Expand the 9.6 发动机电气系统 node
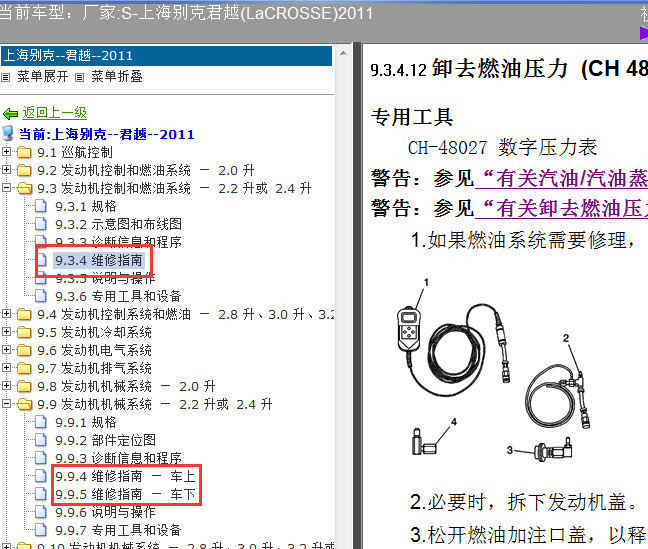 tap(6, 350)
